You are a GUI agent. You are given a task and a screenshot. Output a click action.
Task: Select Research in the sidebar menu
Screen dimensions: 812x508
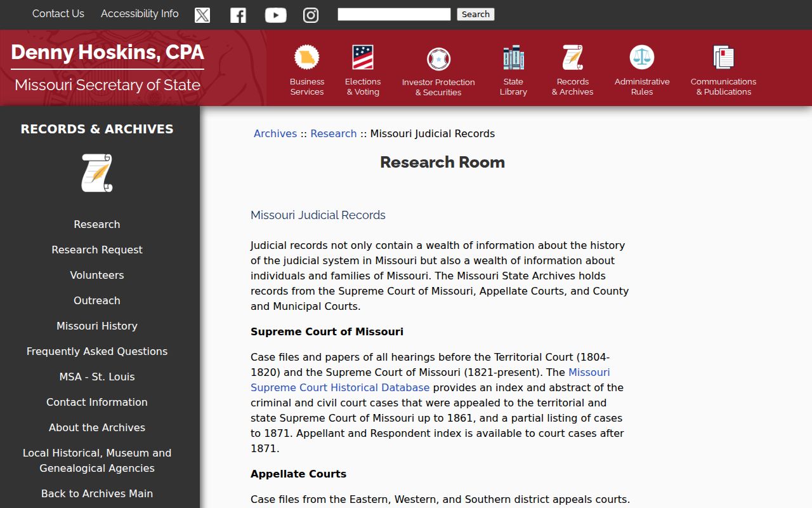pyautogui.click(x=97, y=224)
